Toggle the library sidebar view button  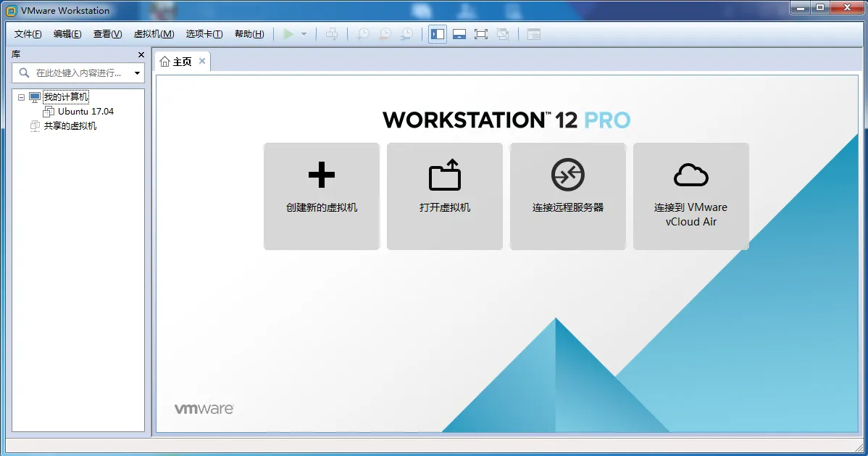pyautogui.click(x=438, y=34)
